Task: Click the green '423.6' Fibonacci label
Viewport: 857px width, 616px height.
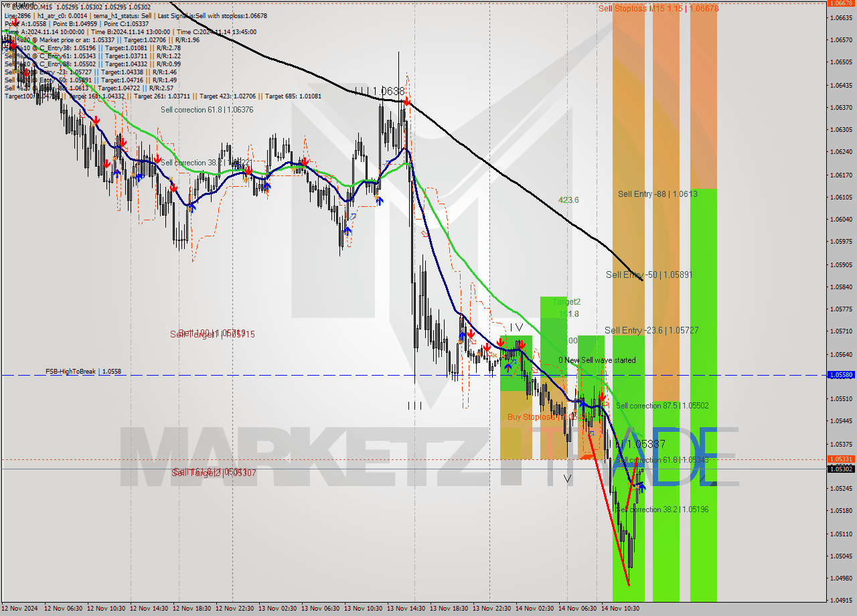Action: pyautogui.click(x=569, y=200)
